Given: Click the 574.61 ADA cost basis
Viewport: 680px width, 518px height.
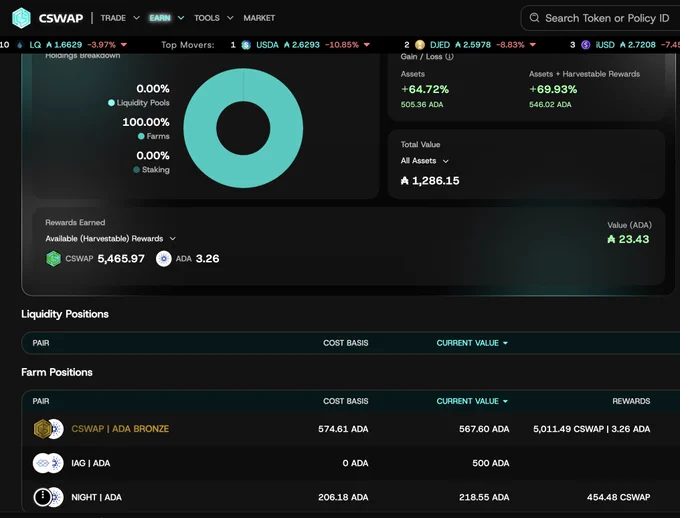Looking at the screenshot, I should (343, 429).
